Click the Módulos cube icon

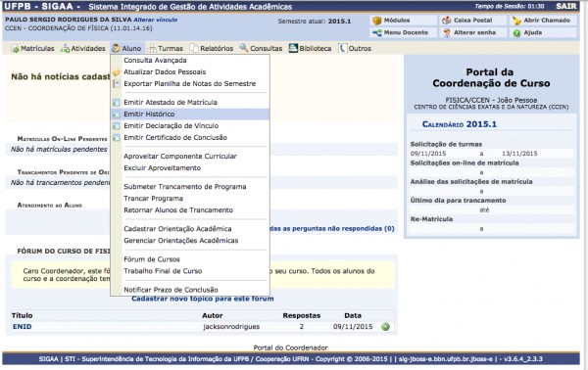click(x=377, y=21)
